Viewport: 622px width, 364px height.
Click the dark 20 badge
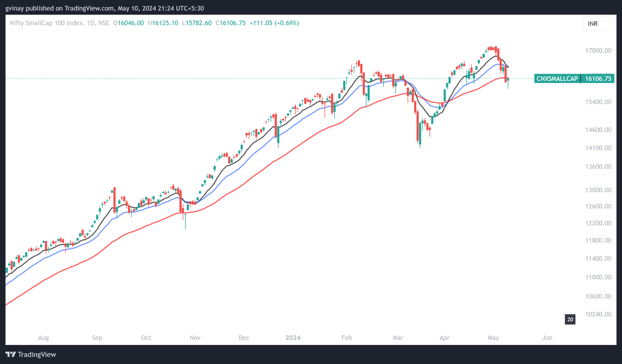[570, 319]
